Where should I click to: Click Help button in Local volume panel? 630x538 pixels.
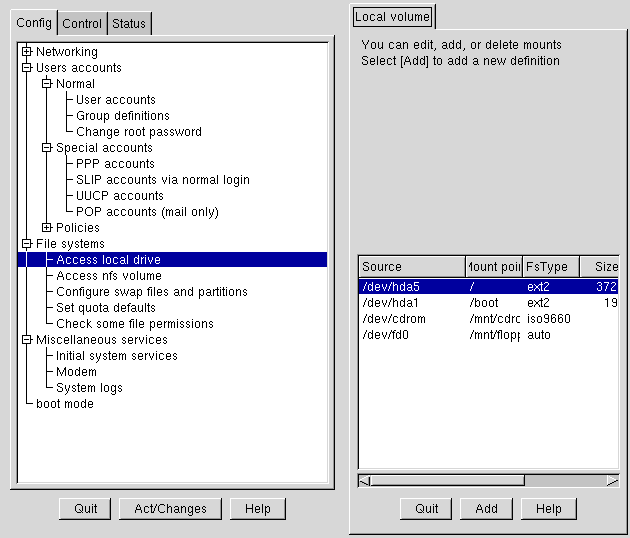(x=548, y=509)
